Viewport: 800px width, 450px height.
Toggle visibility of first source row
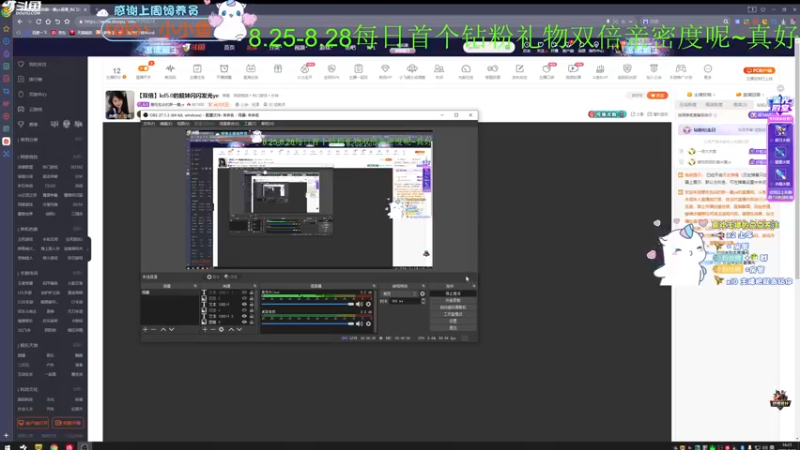(x=244, y=293)
